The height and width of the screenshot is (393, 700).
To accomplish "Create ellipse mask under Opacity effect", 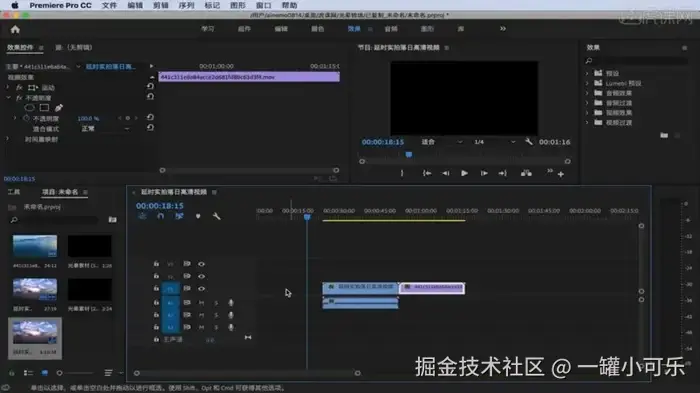I will [x=29, y=108].
